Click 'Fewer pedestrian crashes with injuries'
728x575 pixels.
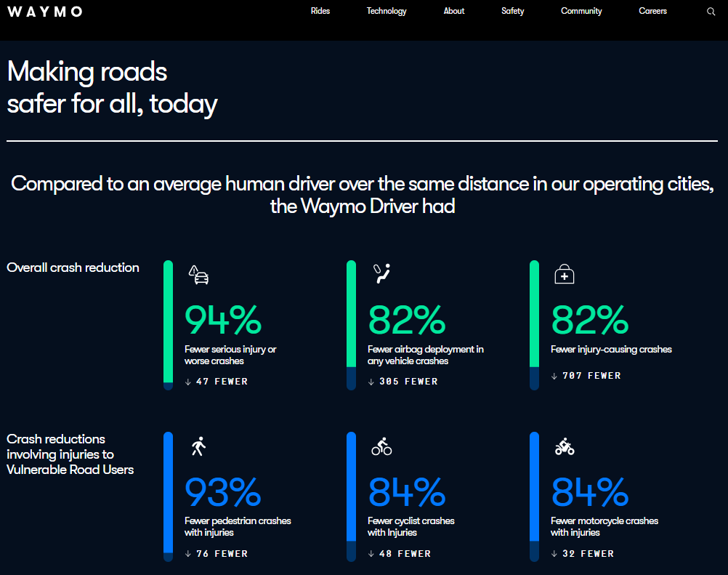[x=238, y=527]
